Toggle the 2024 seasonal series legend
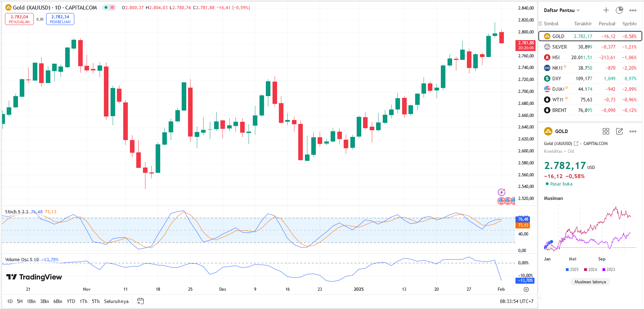 point(590,270)
